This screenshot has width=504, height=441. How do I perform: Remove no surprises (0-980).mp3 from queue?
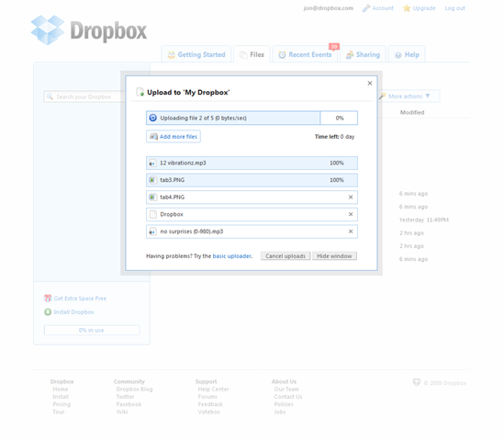pos(351,232)
